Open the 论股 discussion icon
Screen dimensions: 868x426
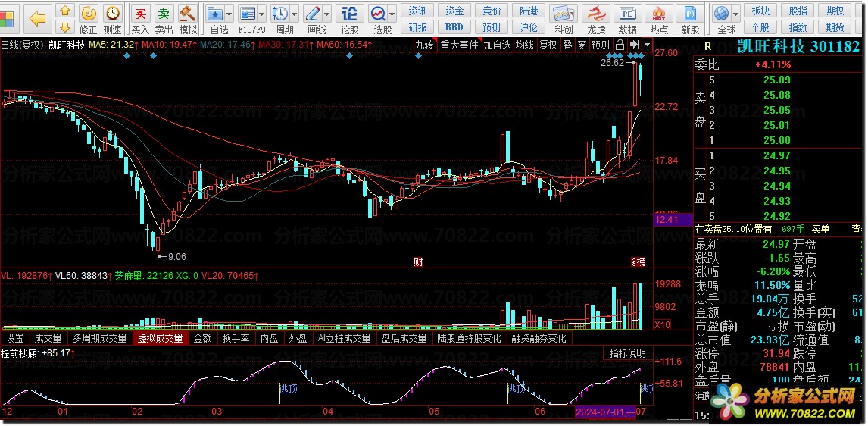(x=349, y=14)
